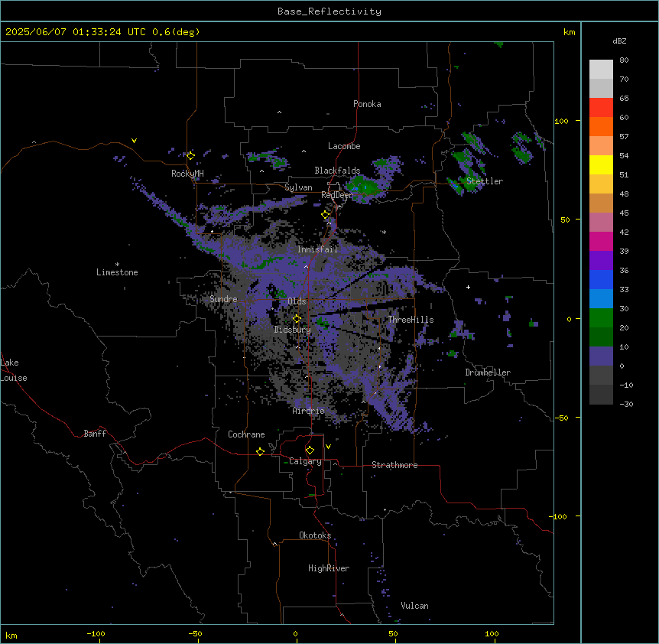Viewport: 659px width, 644px height.
Task: Click the RockyMH label
Action: point(187,174)
